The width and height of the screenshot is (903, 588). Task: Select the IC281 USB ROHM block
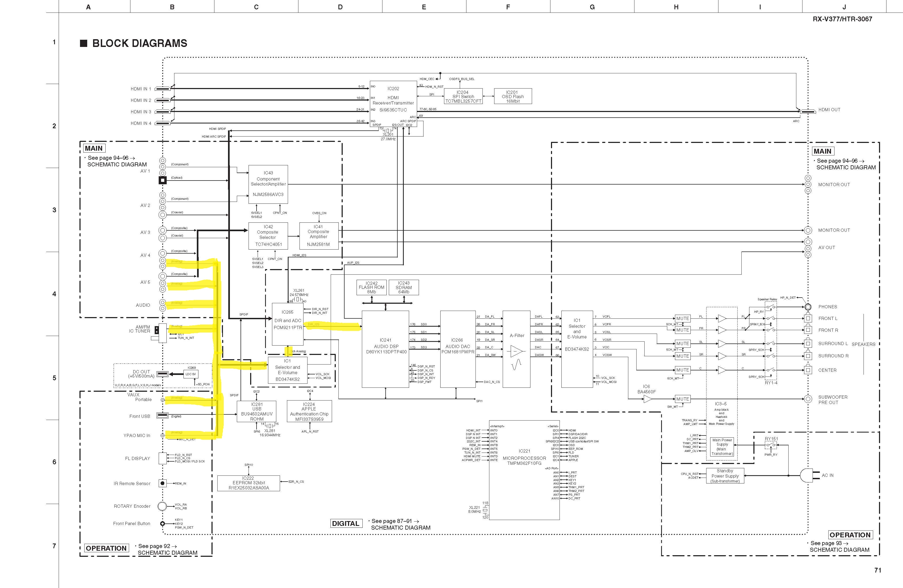tap(257, 411)
